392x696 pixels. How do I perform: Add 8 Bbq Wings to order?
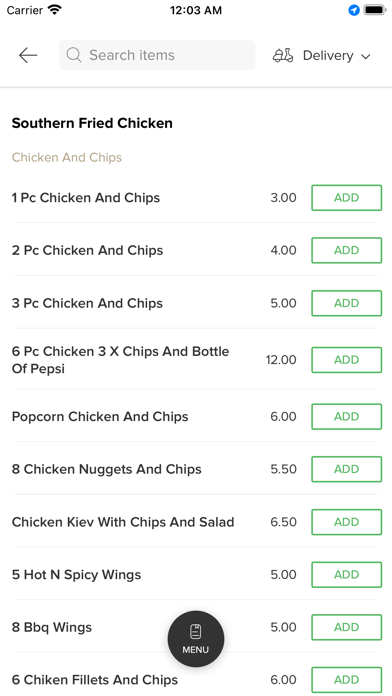point(346,627)
